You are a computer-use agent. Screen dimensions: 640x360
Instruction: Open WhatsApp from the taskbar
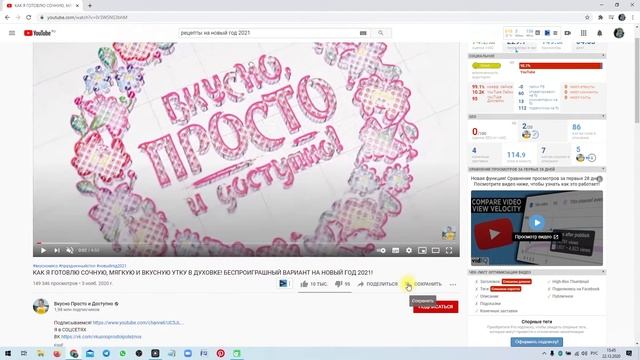122,353
